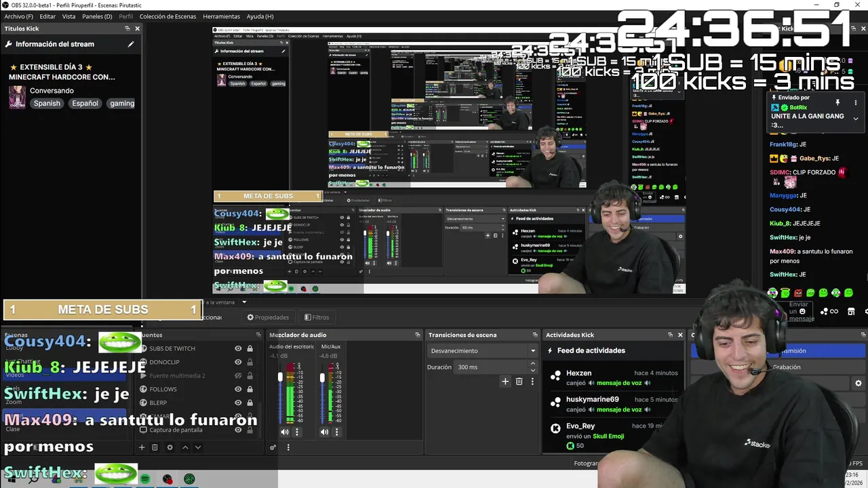The width and height of the screenshot is (868, 488).
Task: Toggle visibility of FOLLOWS source
Action: [x=238, y=389]
